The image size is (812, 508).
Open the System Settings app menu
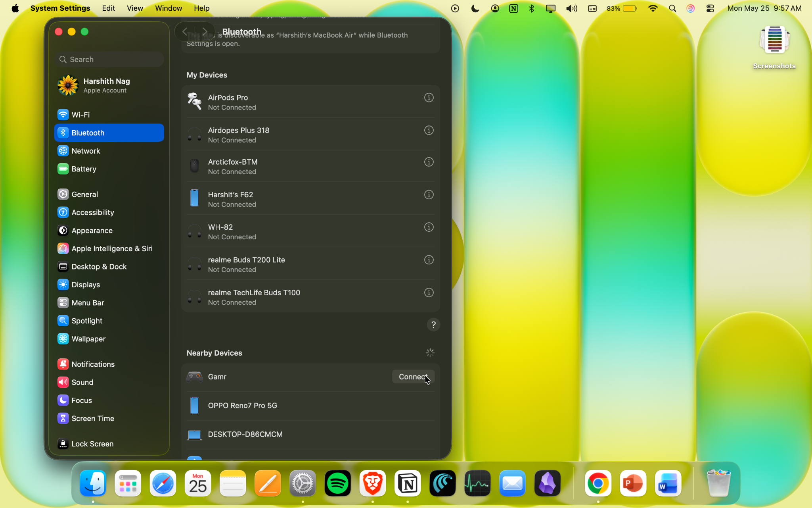tap(60, 8)
